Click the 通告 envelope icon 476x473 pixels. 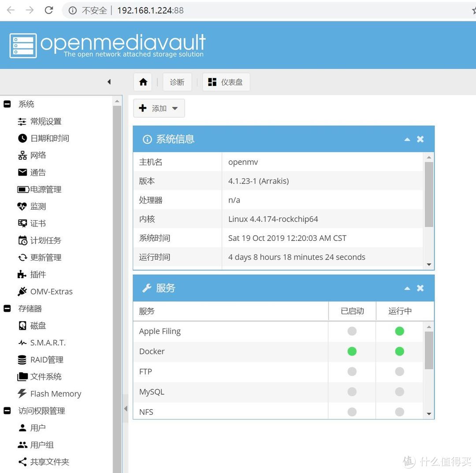(x=22, y=172)
